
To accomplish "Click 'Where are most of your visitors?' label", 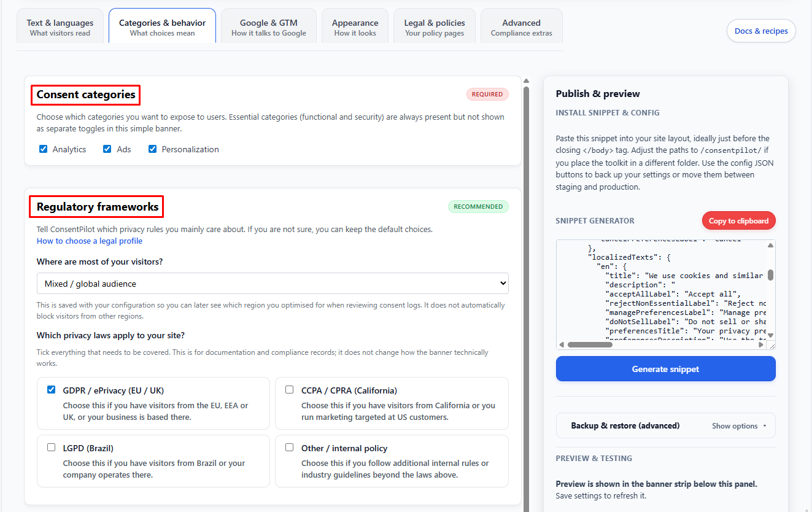I will [99, 262].
